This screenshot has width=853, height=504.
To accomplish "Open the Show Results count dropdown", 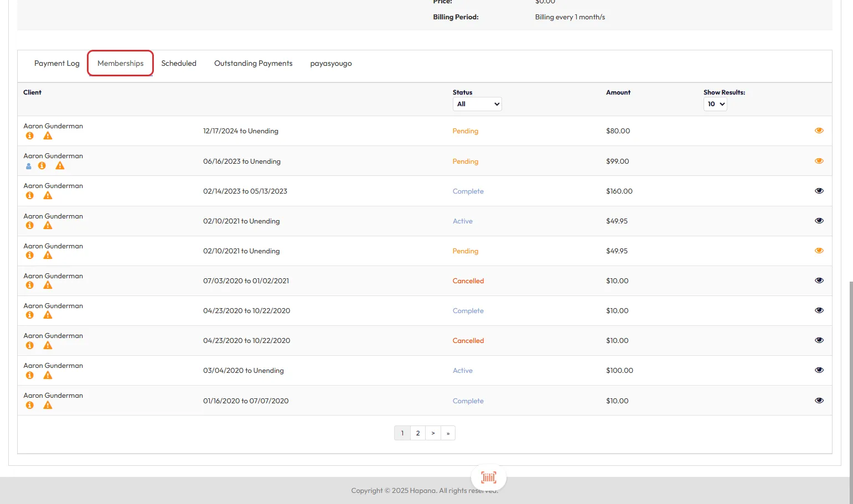I will point(715,104).
